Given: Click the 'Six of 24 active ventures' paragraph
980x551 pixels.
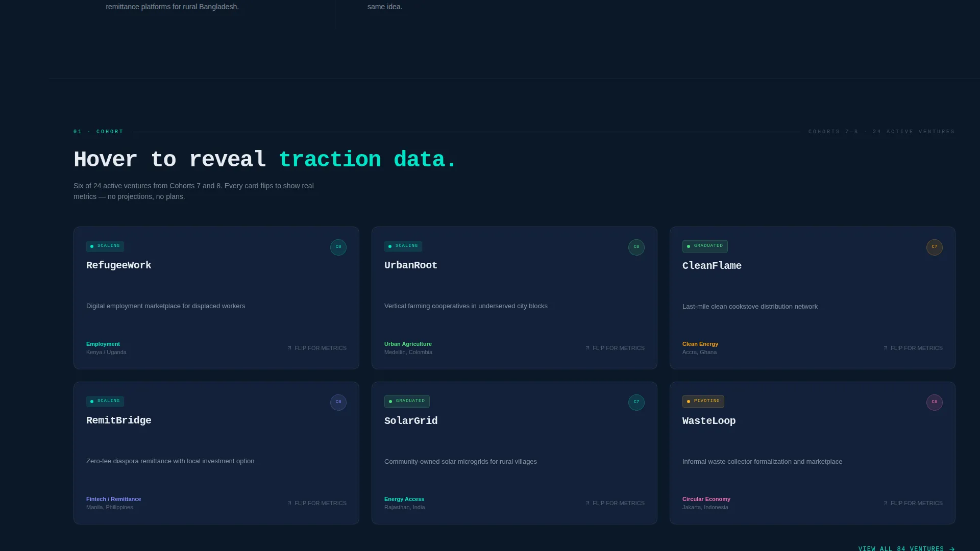Looking at the screenshot, I should [x=193, y=191].
